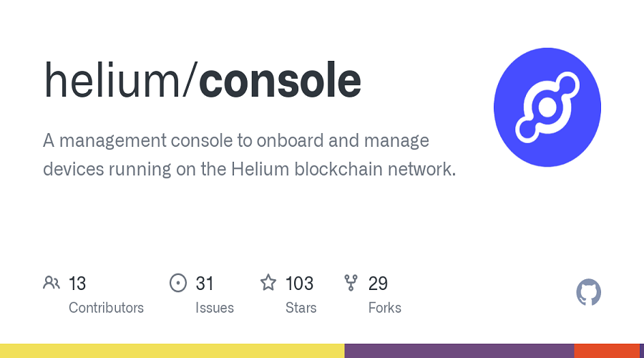Select the yellow language bar segment
Viewport: 644px width, 358px height.
click(x=172, y=351)
